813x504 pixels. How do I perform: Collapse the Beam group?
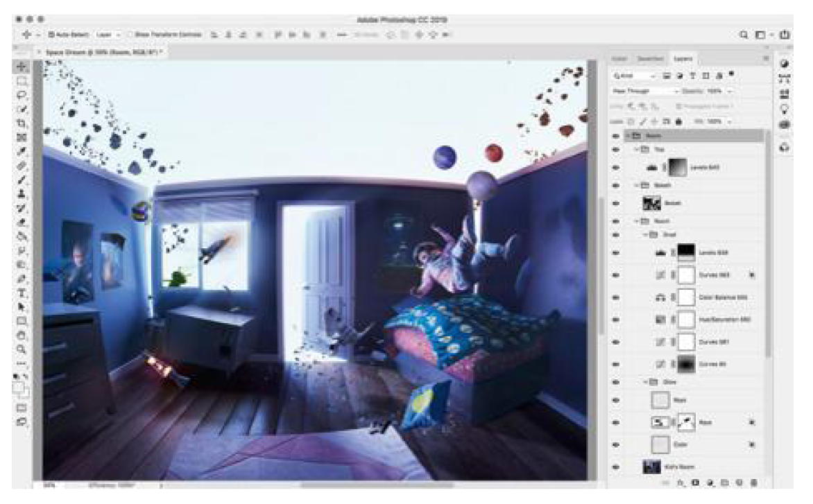[637, 185]
